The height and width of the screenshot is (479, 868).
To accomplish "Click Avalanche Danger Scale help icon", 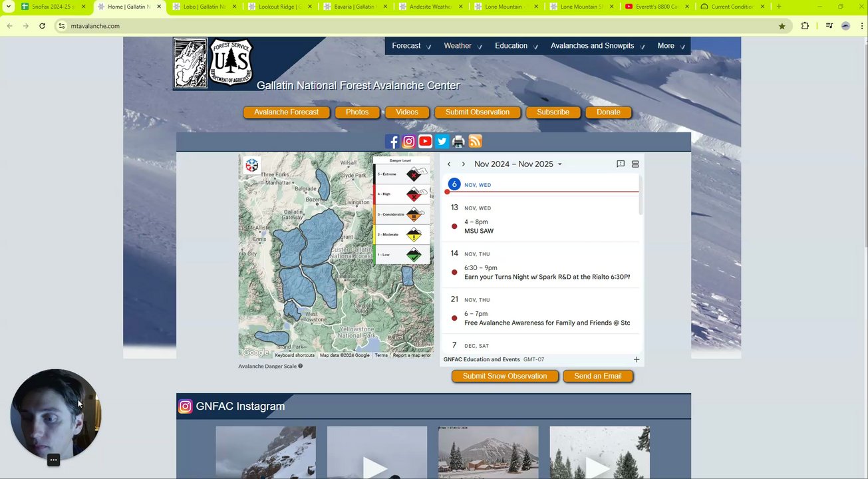I will pyautogui.click(x=301, y=366).
